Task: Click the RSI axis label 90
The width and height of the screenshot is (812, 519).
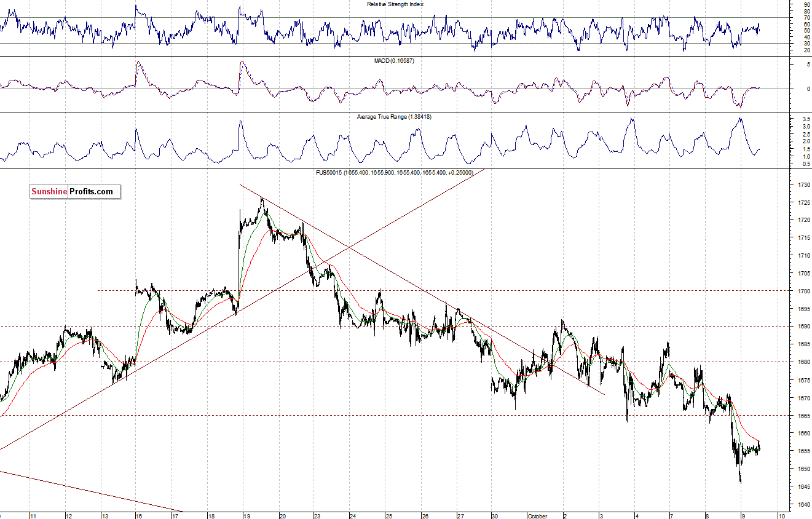Action: click(x=806, y=5)
